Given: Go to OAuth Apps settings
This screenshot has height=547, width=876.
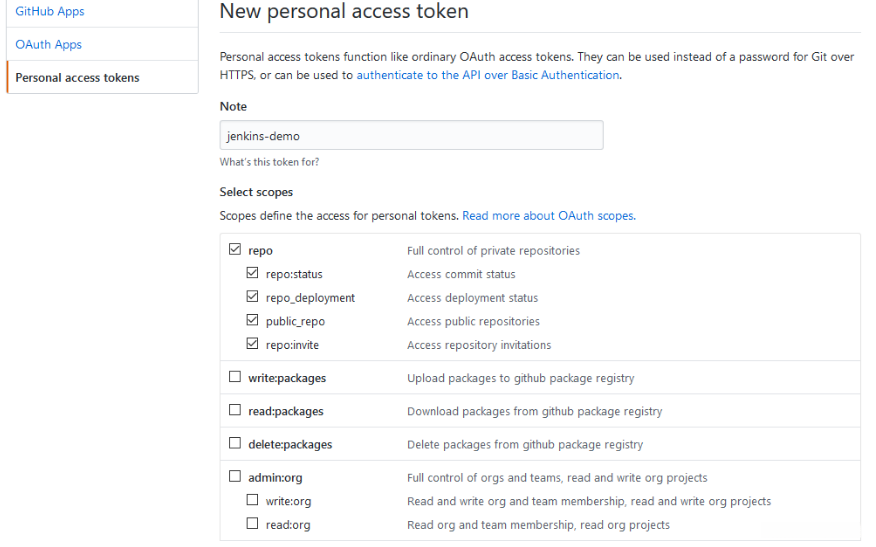Looking at the screenshot, I should point(48,44).
